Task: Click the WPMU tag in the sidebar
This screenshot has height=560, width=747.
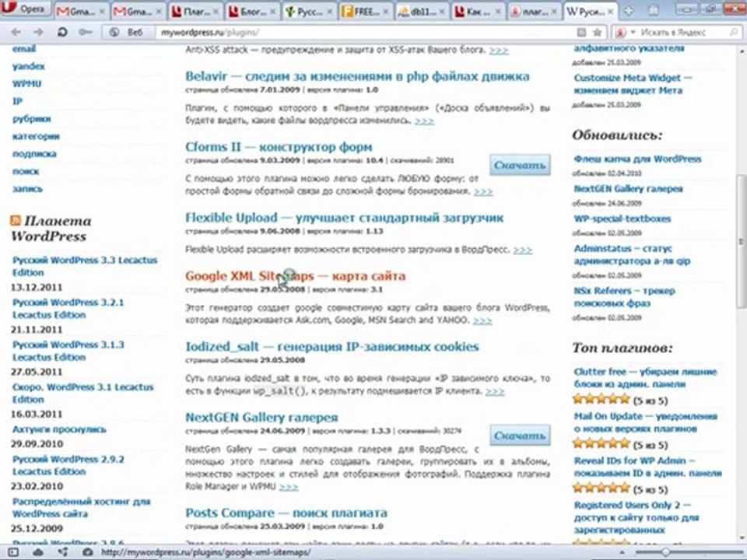Action: [x=26, y=84]
